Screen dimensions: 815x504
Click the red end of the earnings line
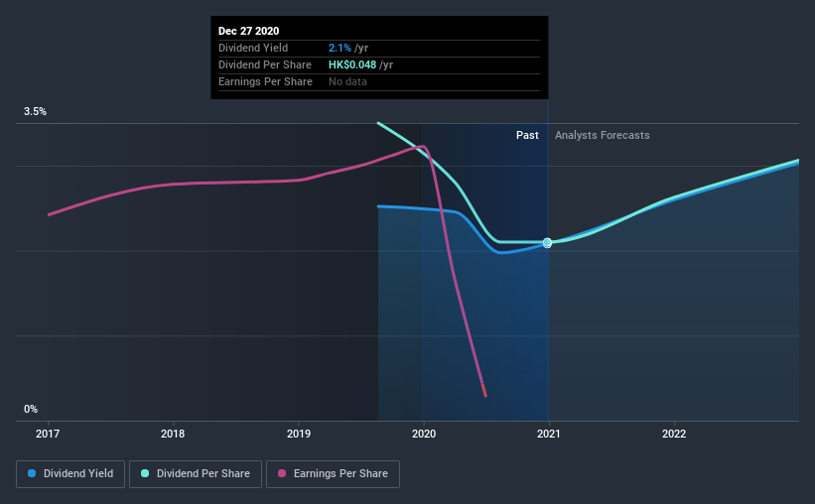[484, 391]
